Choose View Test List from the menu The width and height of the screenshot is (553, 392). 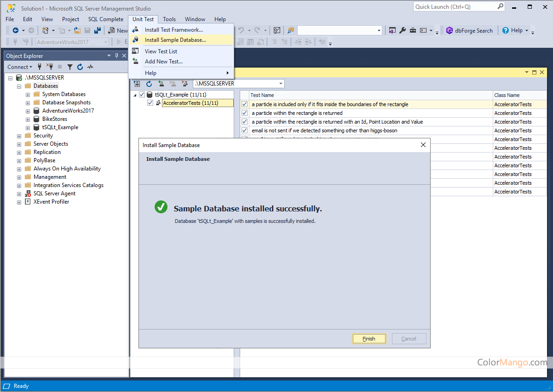(161, 51)
